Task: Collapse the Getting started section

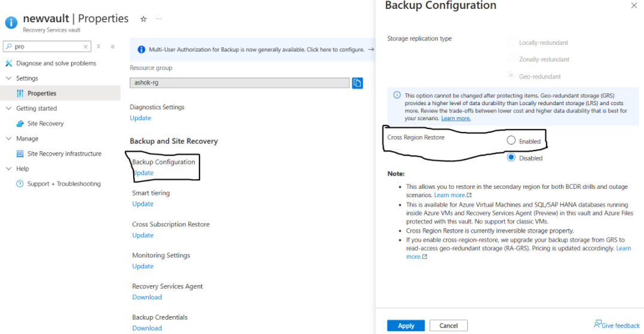Action: (x=8, y=109)
